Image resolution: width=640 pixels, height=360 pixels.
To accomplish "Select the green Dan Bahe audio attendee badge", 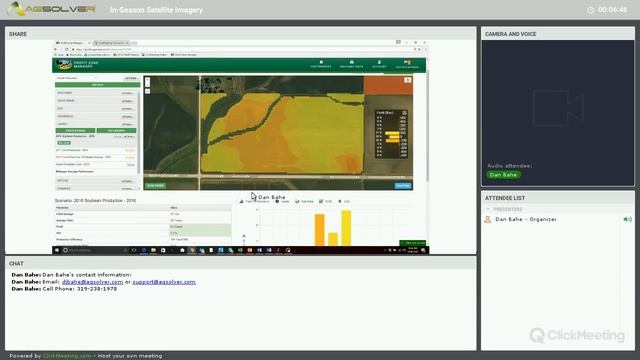I will [x=503, y=175].
